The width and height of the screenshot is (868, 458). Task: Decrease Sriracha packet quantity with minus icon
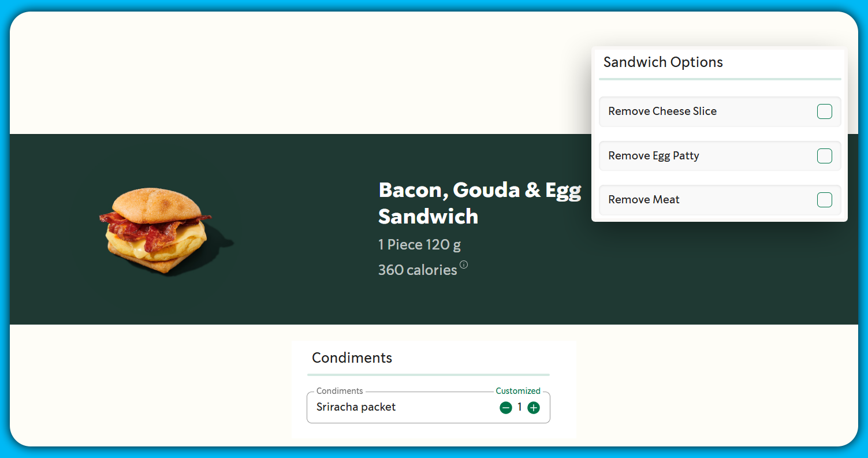pyautogui.click(x=506, y=408)
